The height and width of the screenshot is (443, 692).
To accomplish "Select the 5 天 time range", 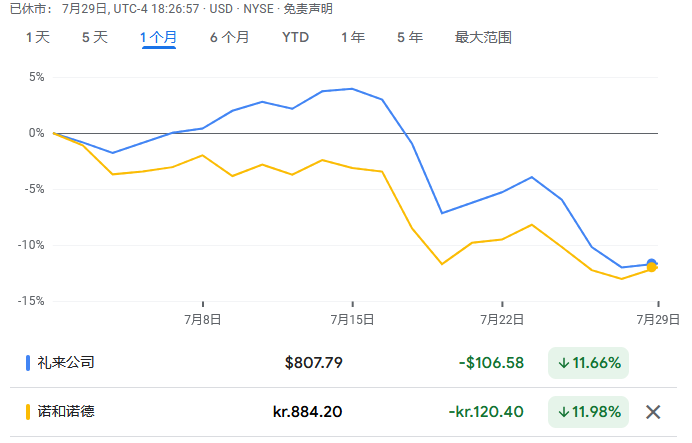I will tap(94, 38).
